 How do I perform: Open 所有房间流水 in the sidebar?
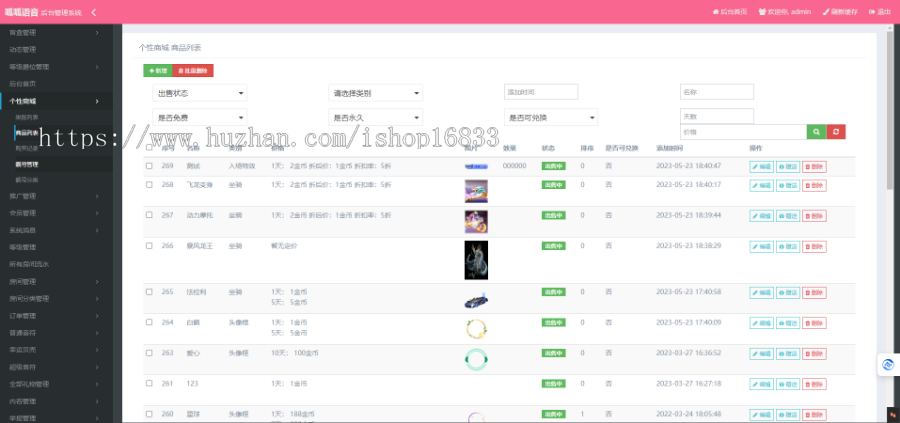pyautogui.click(x=55, y=265)
